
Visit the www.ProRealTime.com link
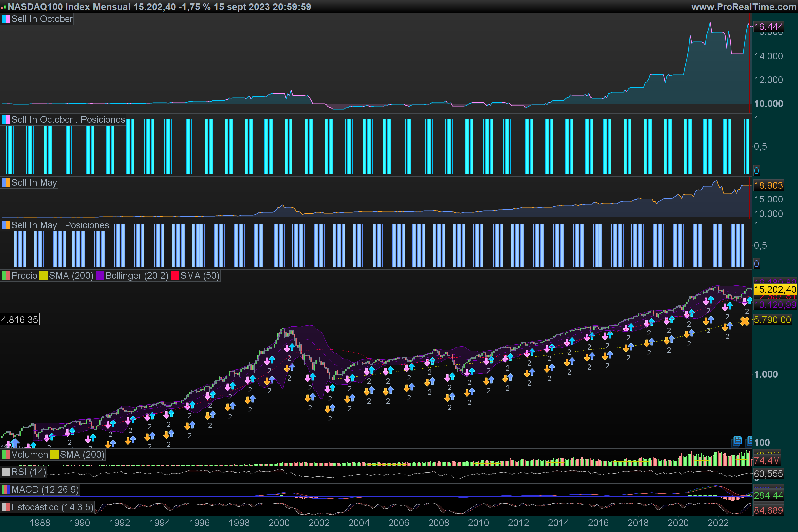[744, 7]
